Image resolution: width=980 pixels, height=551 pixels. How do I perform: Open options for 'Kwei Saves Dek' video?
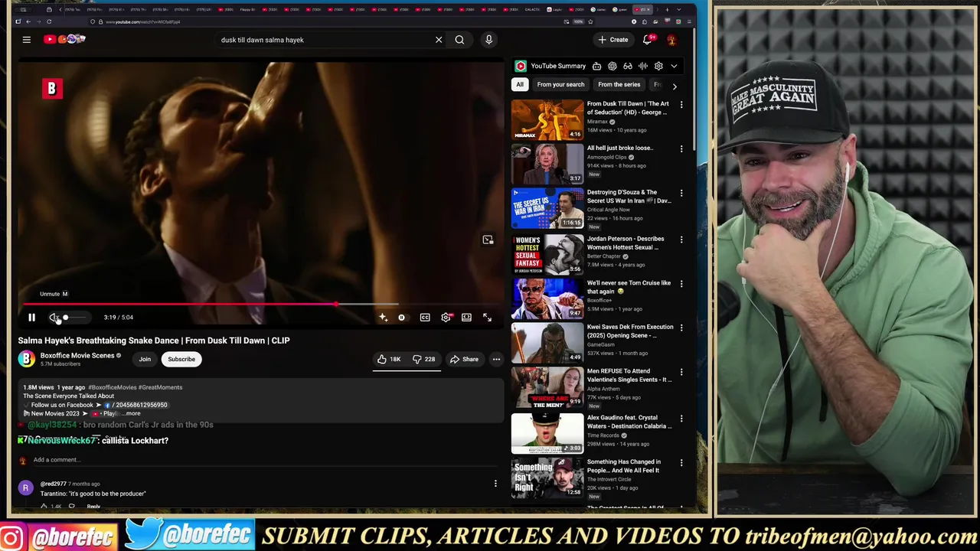point(681,328)
